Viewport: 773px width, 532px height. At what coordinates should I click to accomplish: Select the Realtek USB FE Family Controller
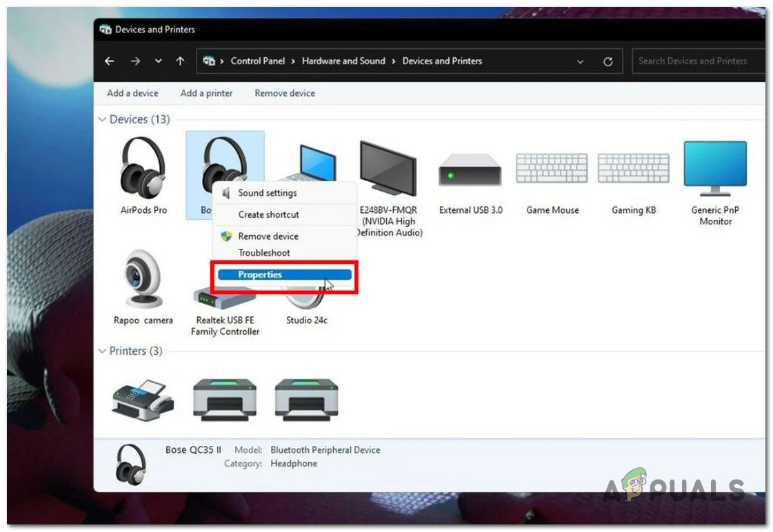pyautogui.click(x=224, y=296)
